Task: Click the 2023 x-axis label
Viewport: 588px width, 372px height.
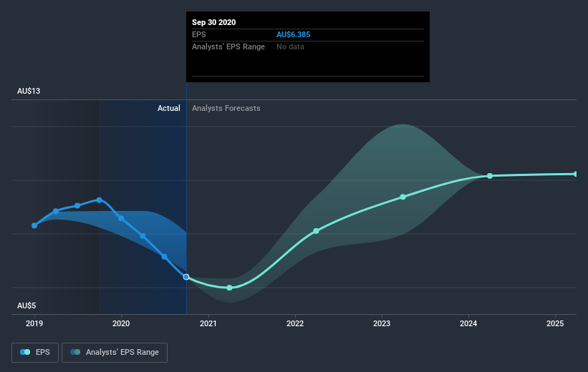Action: point(382,323)
